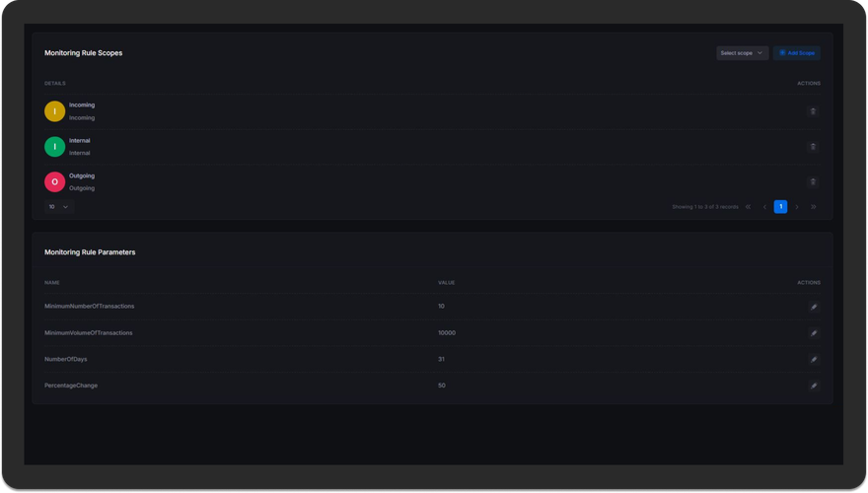Click the Add Scope button
The height and width of the screenshot is (493, 868).
click(x=797, y=53)
